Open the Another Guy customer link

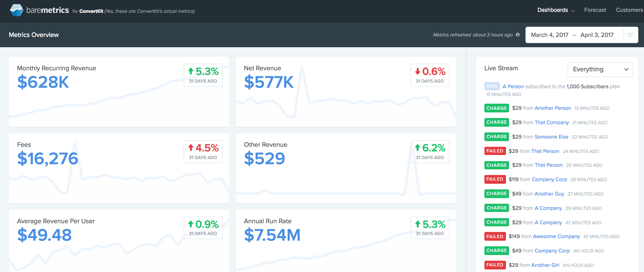549,194
